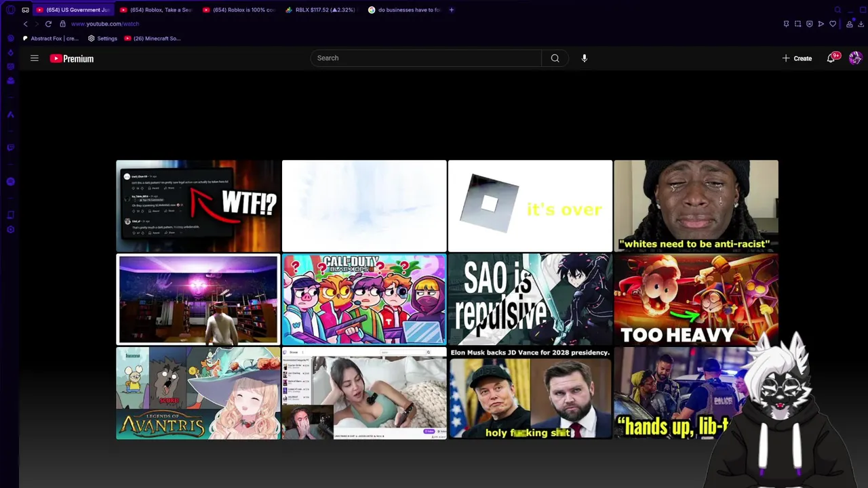Click the send-arrow flow icon in toolbar
Viewport: 868px width, 488px height.
tap(821, 24)
